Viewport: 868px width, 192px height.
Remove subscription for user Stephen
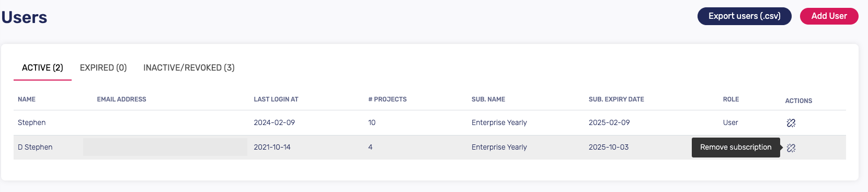pos(791,123)
